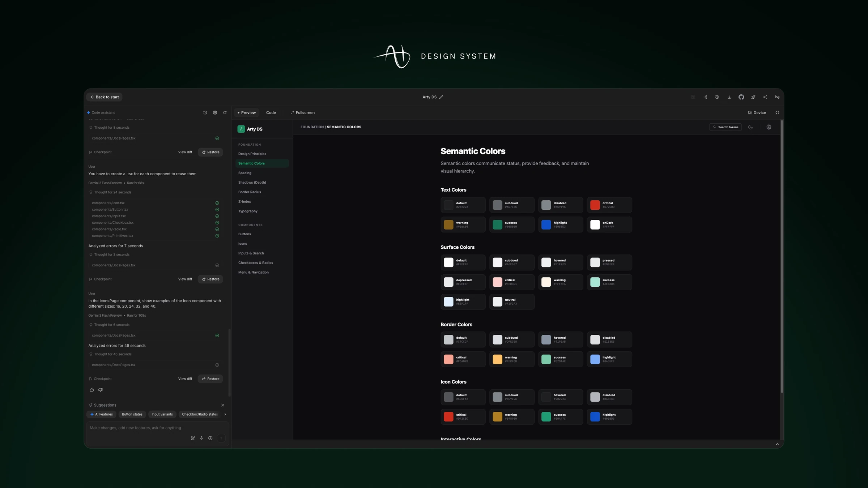Click the Text Colors 'critical' red swatch
This screenshot has height=488, width=868.
[595, 205]
